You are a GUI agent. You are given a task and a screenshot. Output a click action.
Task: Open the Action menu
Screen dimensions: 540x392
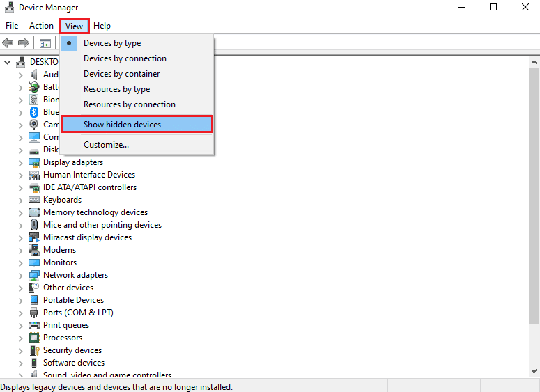tap(41, 26)
